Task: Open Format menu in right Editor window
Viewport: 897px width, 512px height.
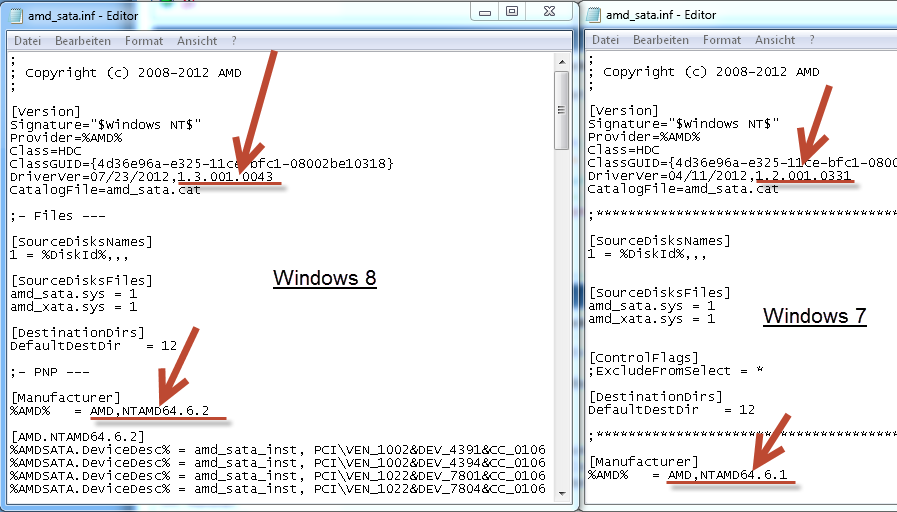Action: click(x=722, y=40)
